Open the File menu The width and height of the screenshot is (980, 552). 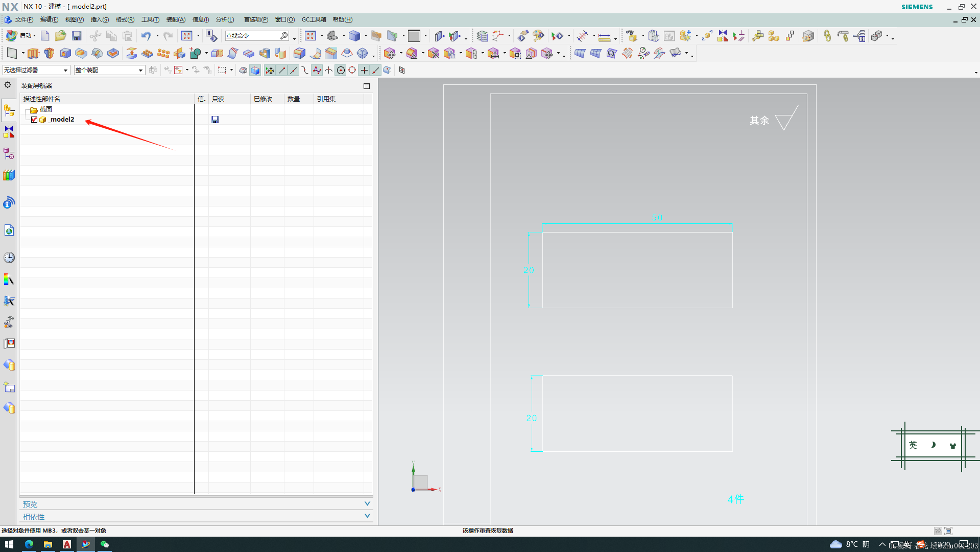tap(23, 19)
